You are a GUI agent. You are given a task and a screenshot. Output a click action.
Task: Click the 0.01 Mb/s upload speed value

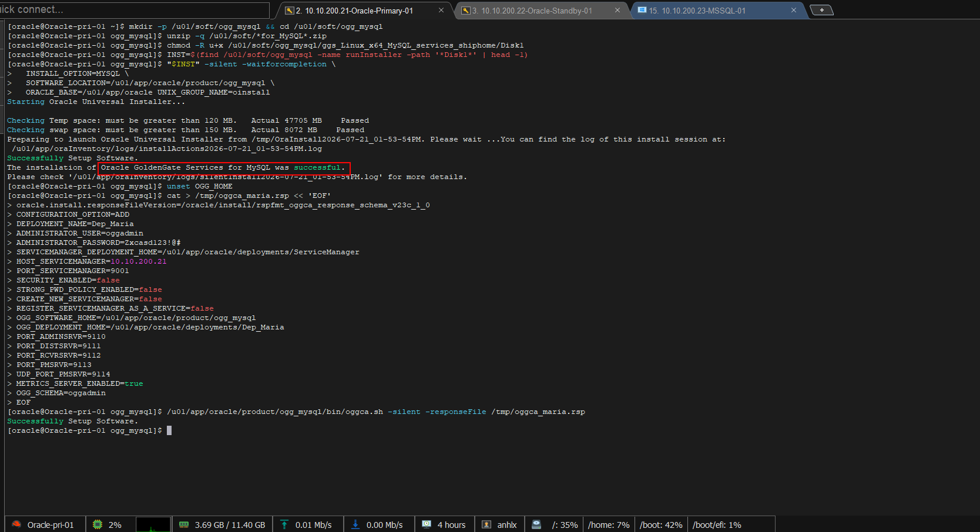(x=314, y=525)
